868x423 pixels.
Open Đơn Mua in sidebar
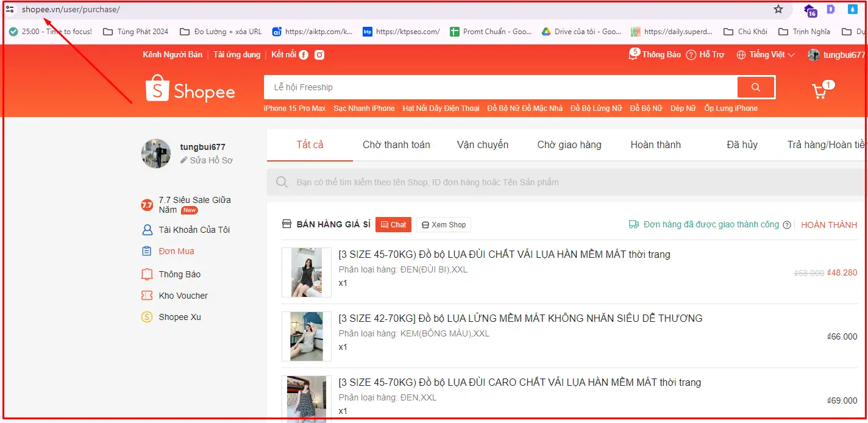click(x=168, y=251)
